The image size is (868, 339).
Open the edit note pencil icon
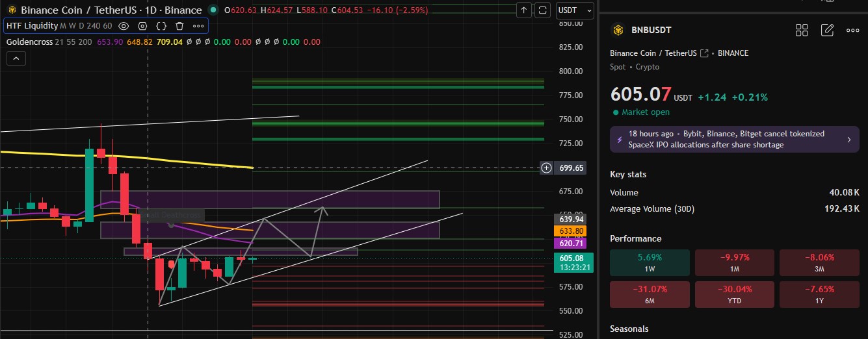tap(827, 30)
